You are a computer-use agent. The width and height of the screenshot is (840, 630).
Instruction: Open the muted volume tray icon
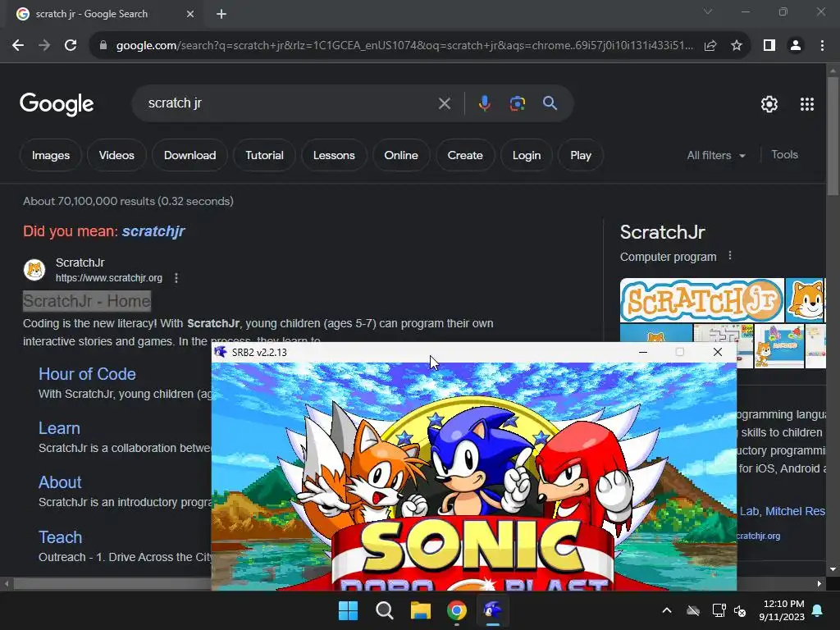tap(740, 610)
